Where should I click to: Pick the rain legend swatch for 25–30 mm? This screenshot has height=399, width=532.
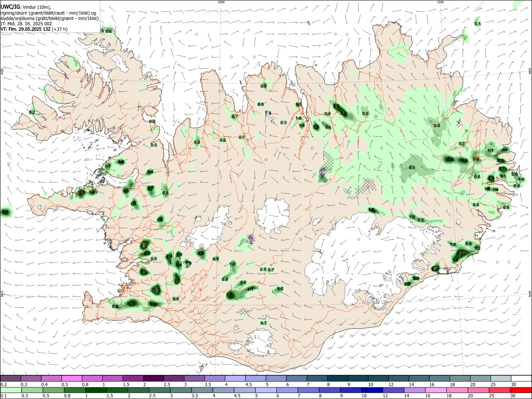click(500, 390)
